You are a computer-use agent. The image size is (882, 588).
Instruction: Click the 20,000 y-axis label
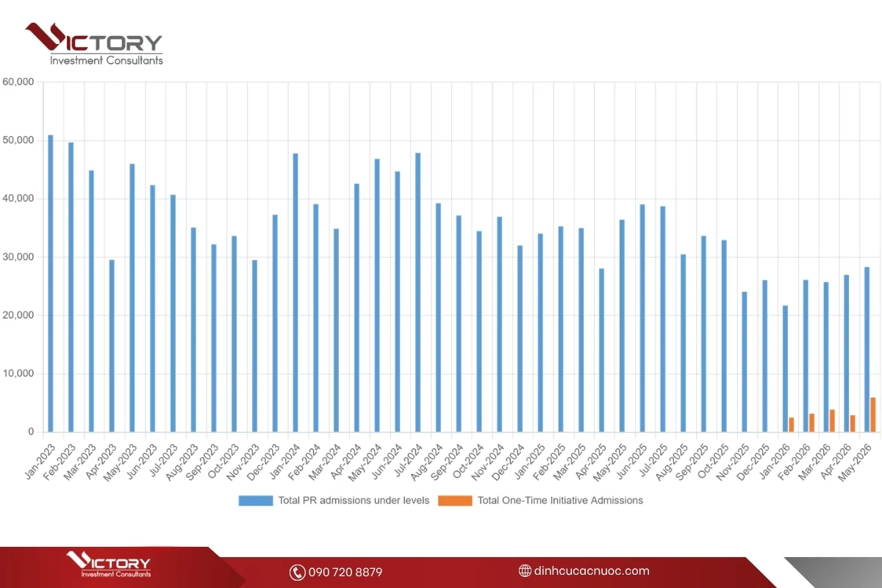click(x=18, y=315)
